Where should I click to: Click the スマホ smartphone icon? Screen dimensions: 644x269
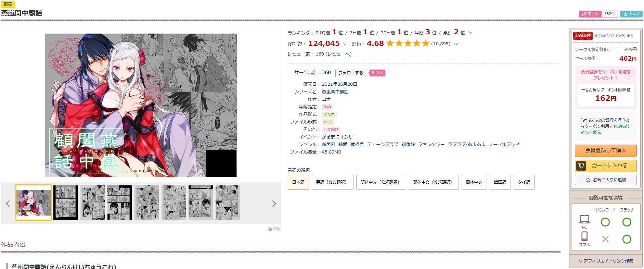584,236
